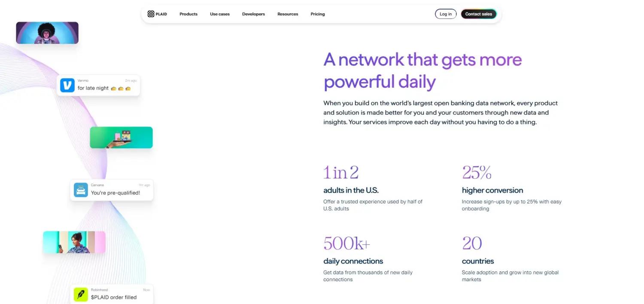Click the Robinhood feather icon

(x=81, y=295)
